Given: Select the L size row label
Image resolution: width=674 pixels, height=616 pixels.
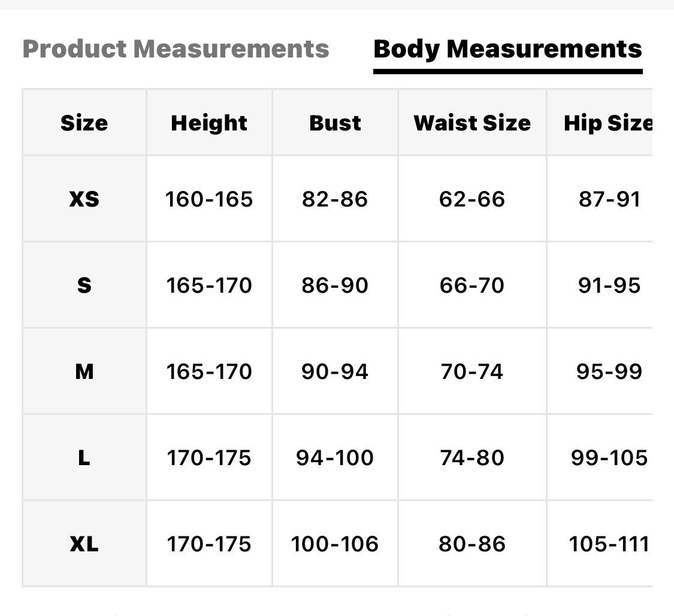Looking at the screenshot, I should pyautogui.click(x=84, y=458).
